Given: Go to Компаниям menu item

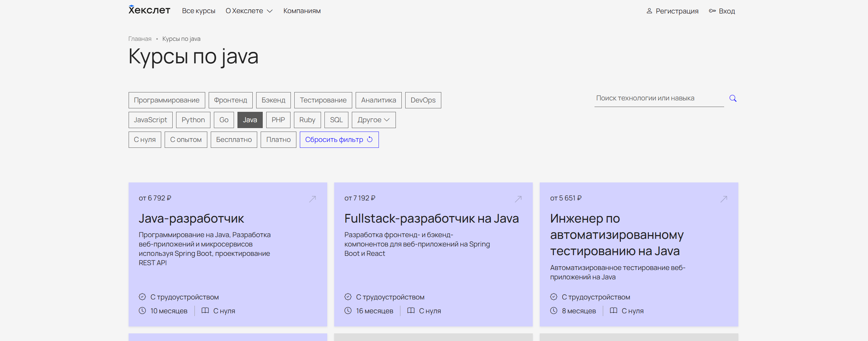Looking at the screenshot, I should (x=302, y=11).
